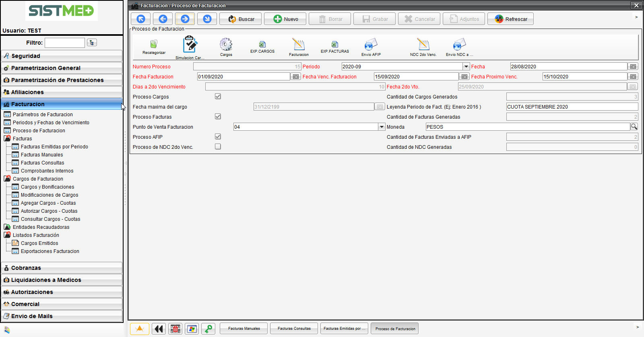Go to the first record arrow
The width and height of the screenshot is (644, 337).
point(141,19)
